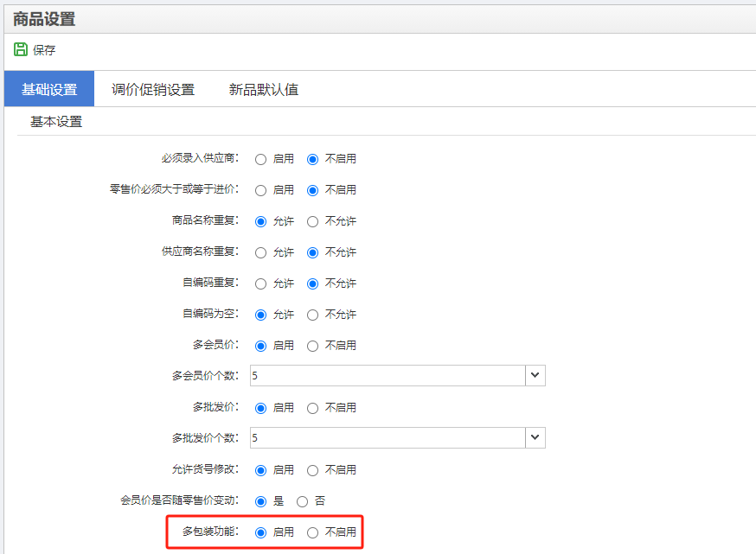The height and width of the screenshot is (554, 756).
Task: Select 不允许 for 商品名称重复
Action: pos(313,221)
